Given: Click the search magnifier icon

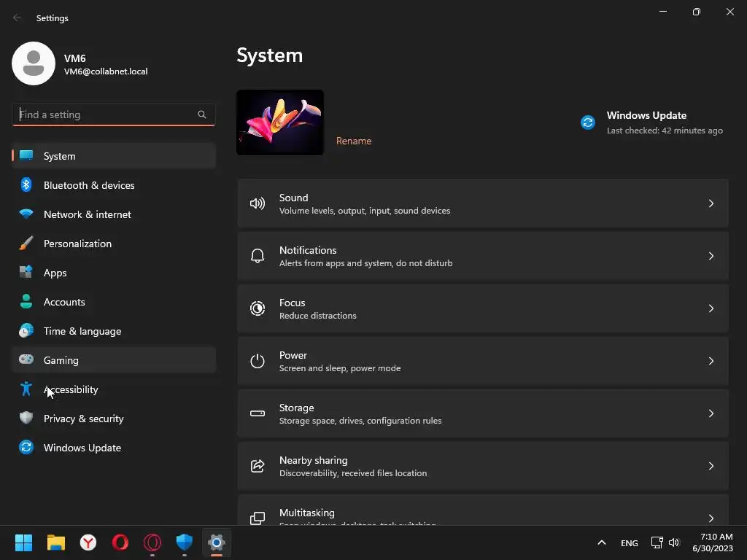Looking at the screenshot, I should (x=202, y=114).
